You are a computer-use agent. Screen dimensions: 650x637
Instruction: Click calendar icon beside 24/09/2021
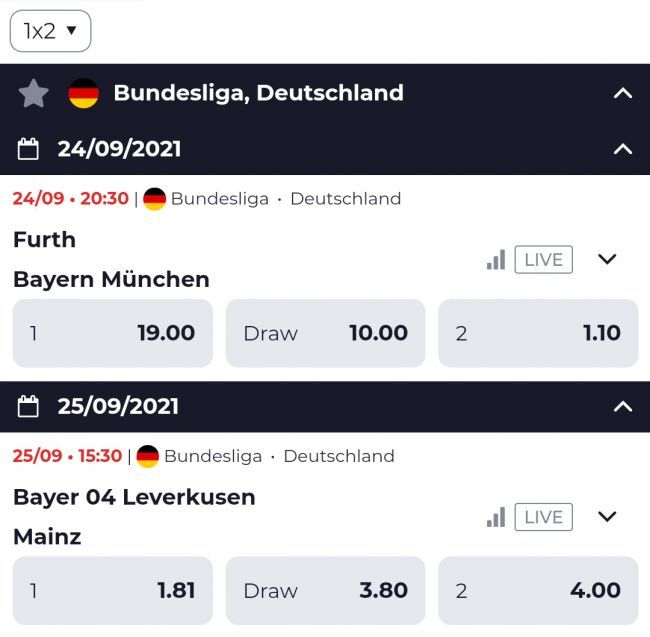tap(29, 149)
